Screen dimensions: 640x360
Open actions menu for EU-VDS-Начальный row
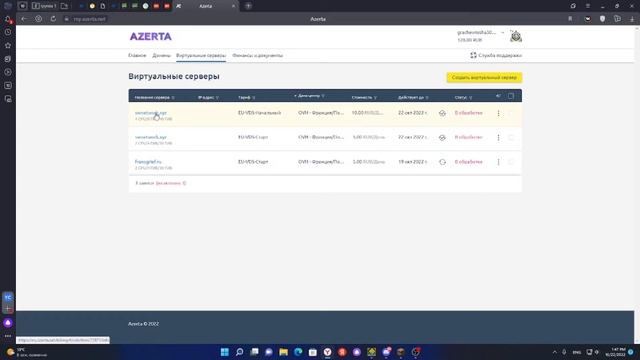coord(498,113)
